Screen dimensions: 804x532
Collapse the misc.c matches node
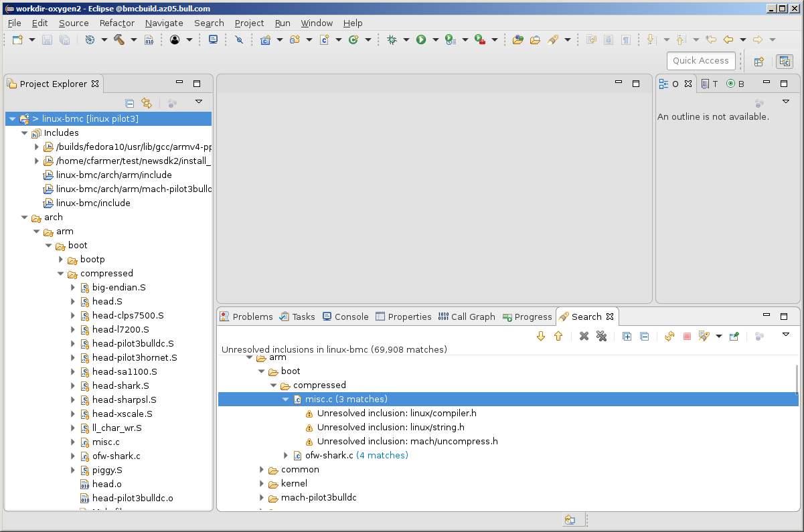[286, 400]
